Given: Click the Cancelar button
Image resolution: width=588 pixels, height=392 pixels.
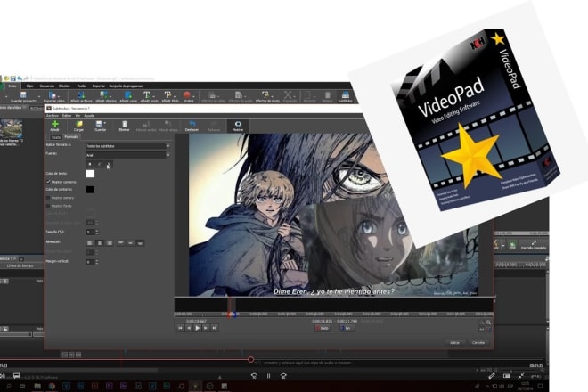Looking at the screenshot, I should click(478, 341).
